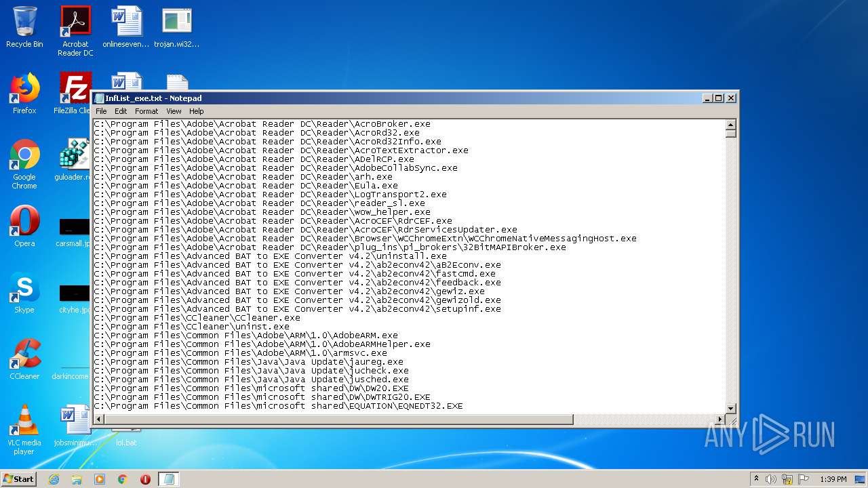868x488 pixels.
Task: Show hidden system tray icons
Action: (x=756, y=479)
